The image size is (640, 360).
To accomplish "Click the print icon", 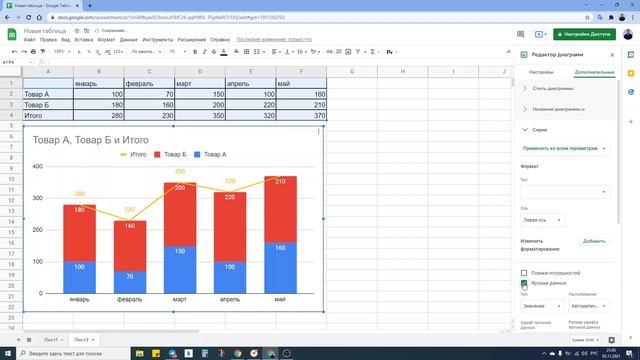I will [x=33, y=52].
